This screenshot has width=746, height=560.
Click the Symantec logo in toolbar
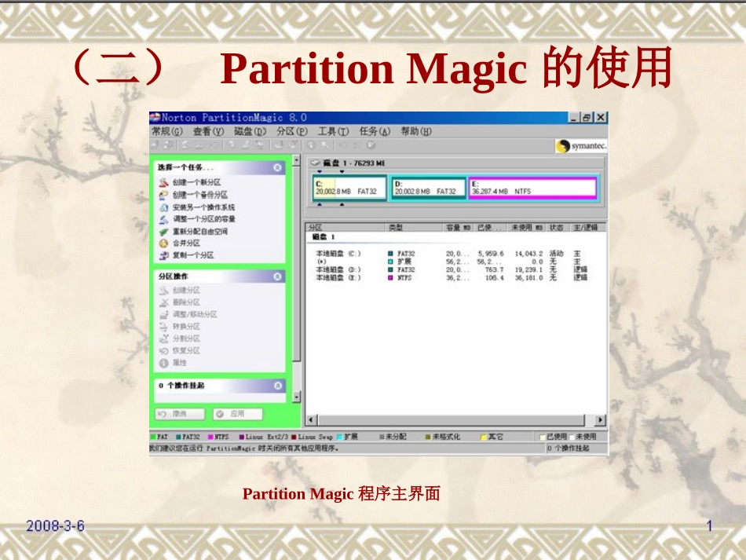click(581, 146)
